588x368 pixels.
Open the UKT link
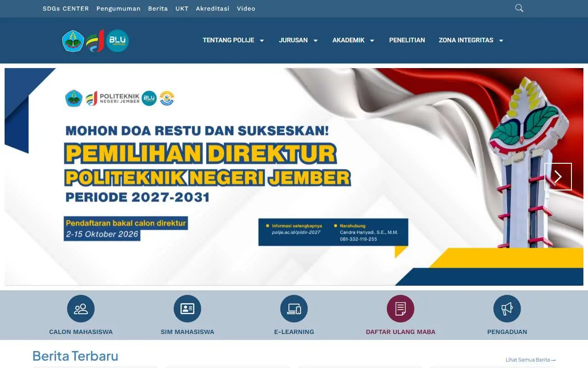[x=182, y=9]
